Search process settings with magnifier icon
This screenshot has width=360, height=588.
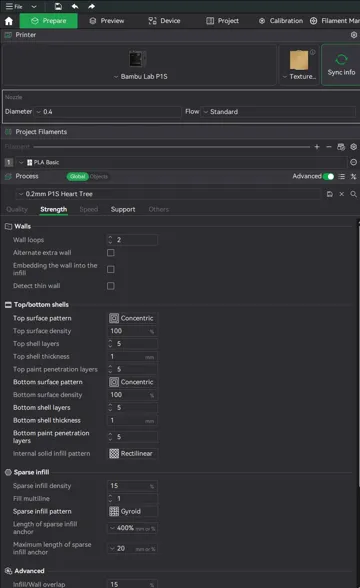click(353, 194)
